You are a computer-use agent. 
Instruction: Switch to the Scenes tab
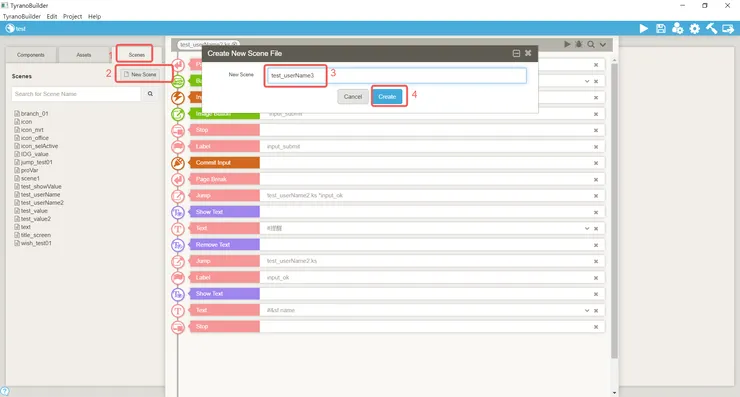tap(136, 55)
